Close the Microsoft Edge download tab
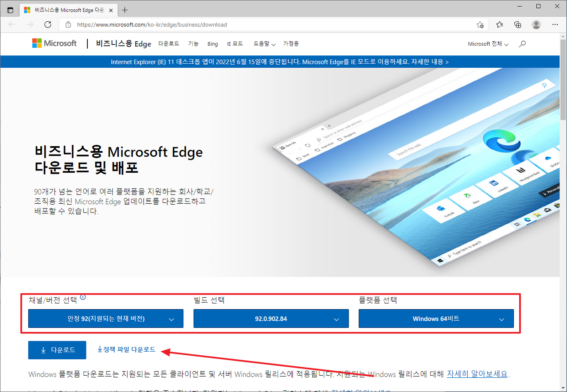 pyautogui.click(x=111, y=10)
